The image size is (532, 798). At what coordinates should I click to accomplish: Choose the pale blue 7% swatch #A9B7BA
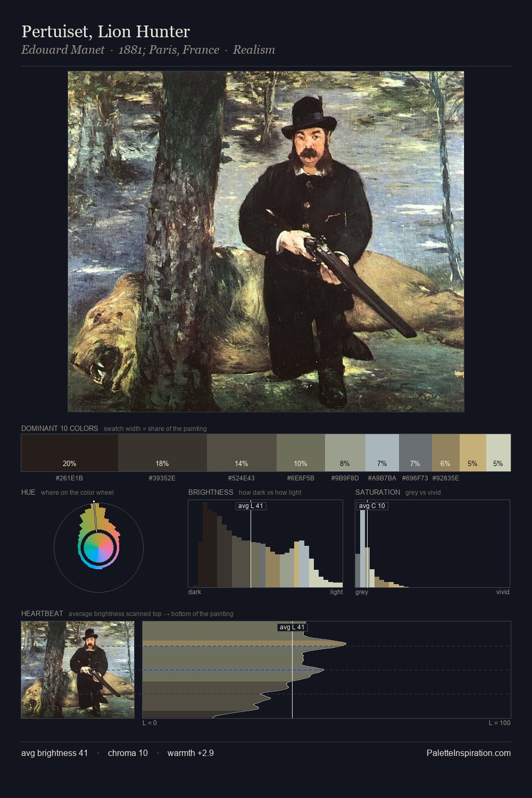382,453
